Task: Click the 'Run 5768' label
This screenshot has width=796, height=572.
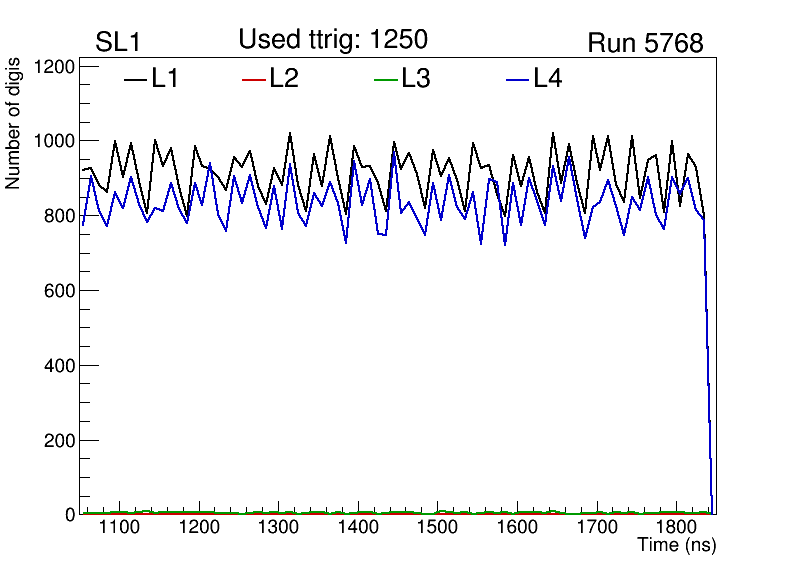Action: (645, 43)
